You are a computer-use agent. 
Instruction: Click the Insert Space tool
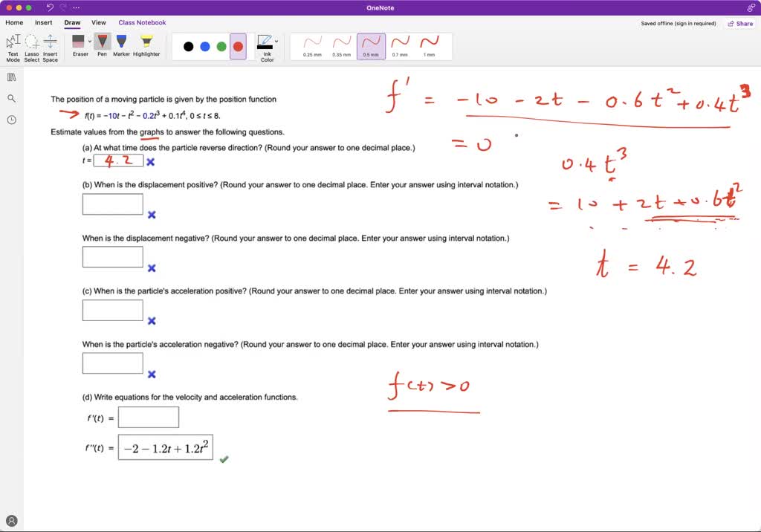(50, 46)
